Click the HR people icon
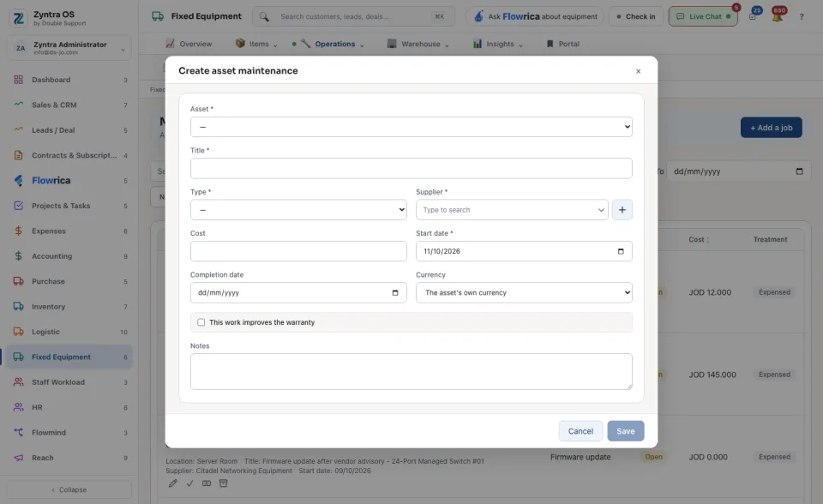Image resolution: width=823 pixels, height=504 pixels. (18, 407)
